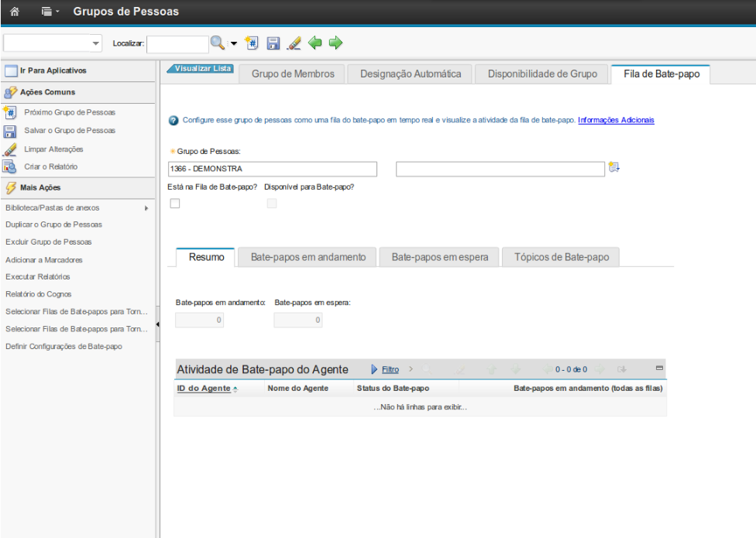756x538 pixels.
Task: Open the lookup icon beside group description field
Action: point(614,168)
